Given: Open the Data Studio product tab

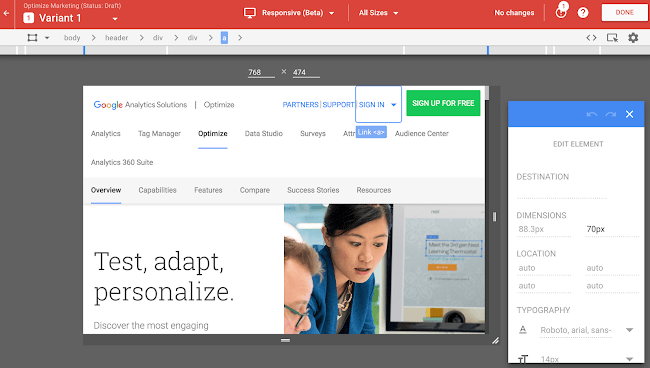Looking at the screenshot, I should click(x=264, y=133).
